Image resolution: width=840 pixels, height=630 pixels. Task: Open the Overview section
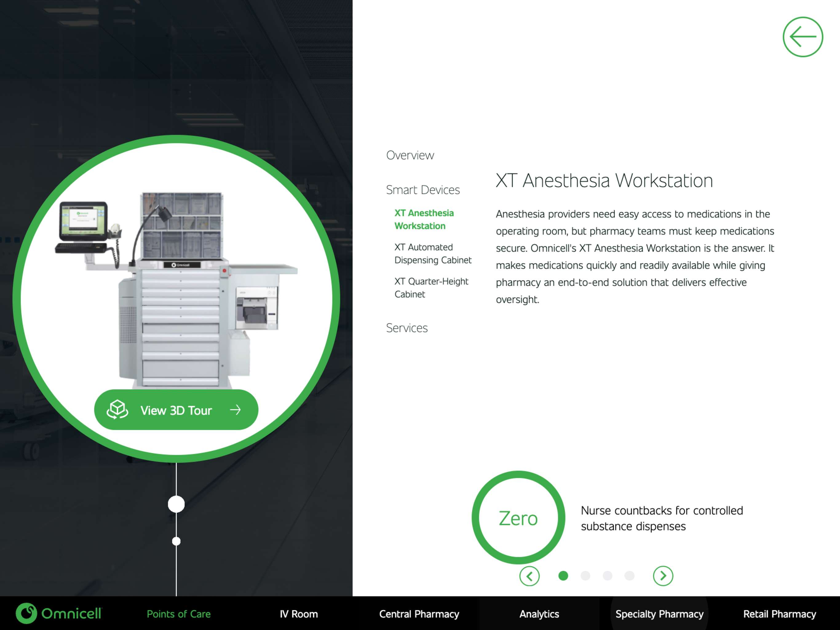pyautogui.click(x=410, y=155)
